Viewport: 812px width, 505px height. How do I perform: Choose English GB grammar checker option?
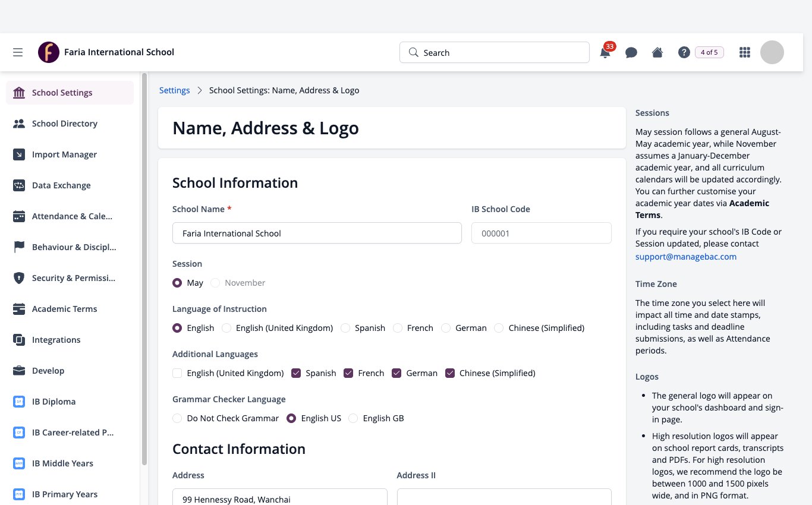click(x=353, y=418)
